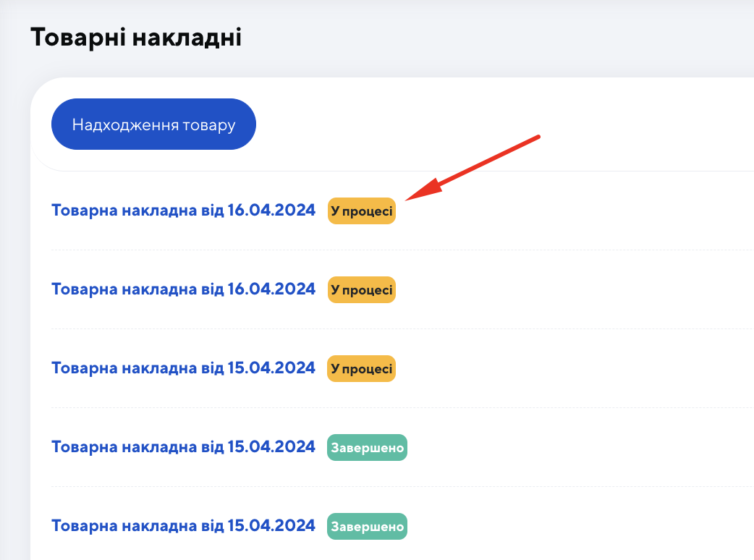Screen dimensions: 754x560
Task: Open the 15.04.2024 invoice marked У процесі
Action: 183,368
